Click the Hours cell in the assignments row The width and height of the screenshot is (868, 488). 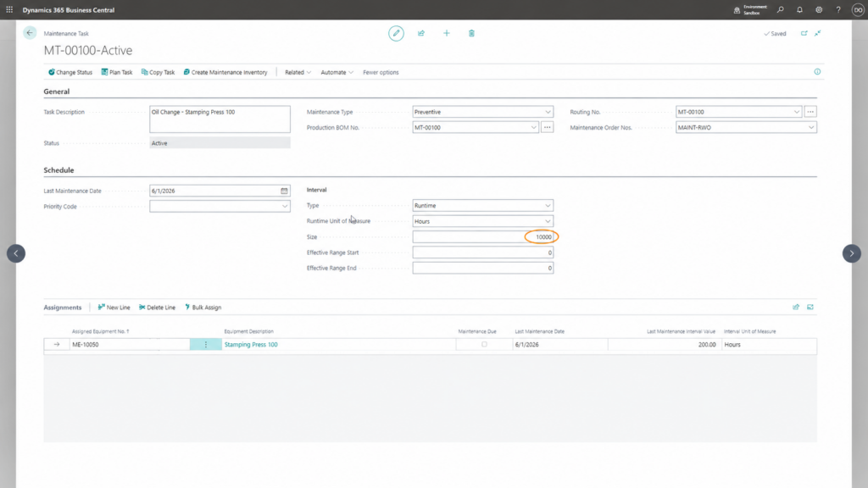(x=769, y=344)
